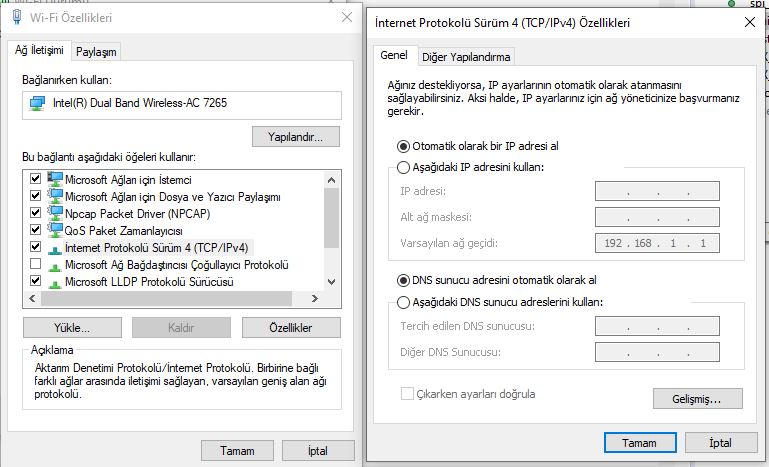769x467 pixels.
Task: Close the Wi-Fi Özellikleri window
Action: tap(347, 18)
